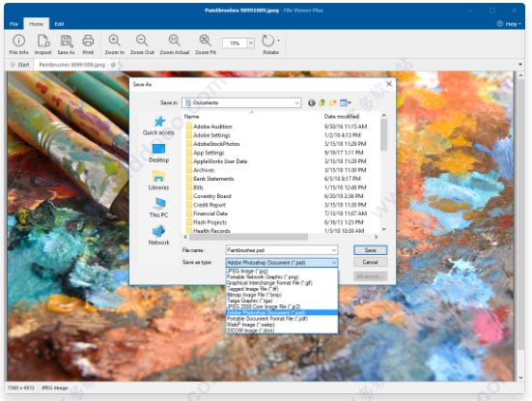This screenshot has width=532, height=401.
Task: Switch to the Home ribbon tab
Action: click(36, 24)
